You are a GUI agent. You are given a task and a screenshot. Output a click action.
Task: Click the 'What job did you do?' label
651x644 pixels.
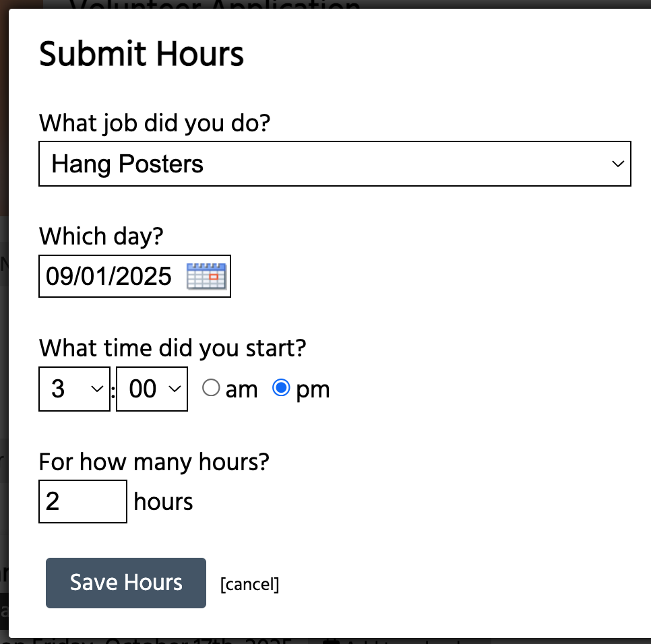(154, 123)
